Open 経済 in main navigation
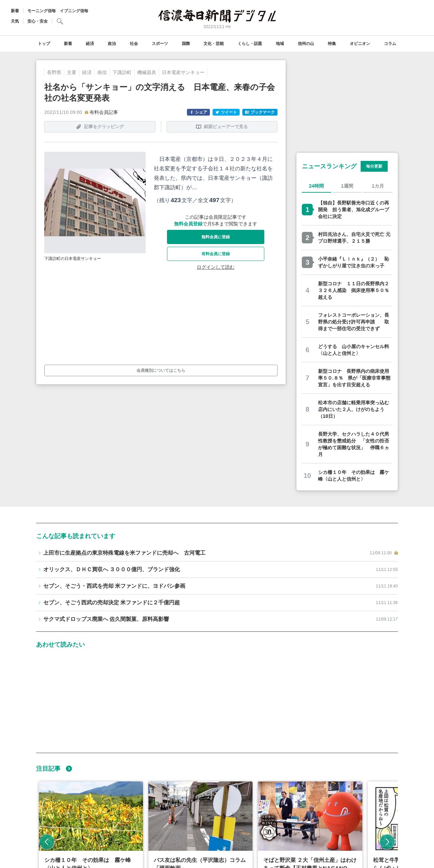 tap(90, 44)
